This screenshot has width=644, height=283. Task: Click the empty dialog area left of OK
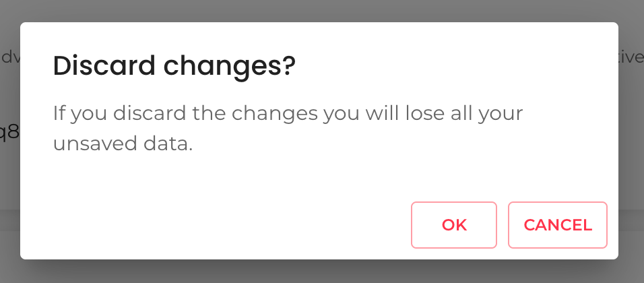point(216,225)
